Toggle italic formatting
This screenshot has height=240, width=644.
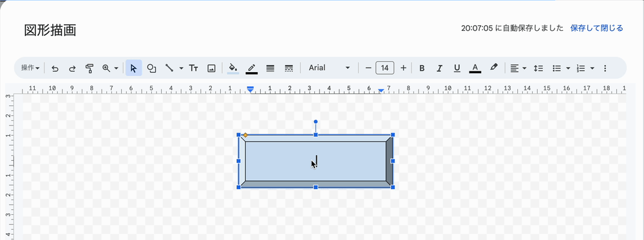[x=439, y=68]
